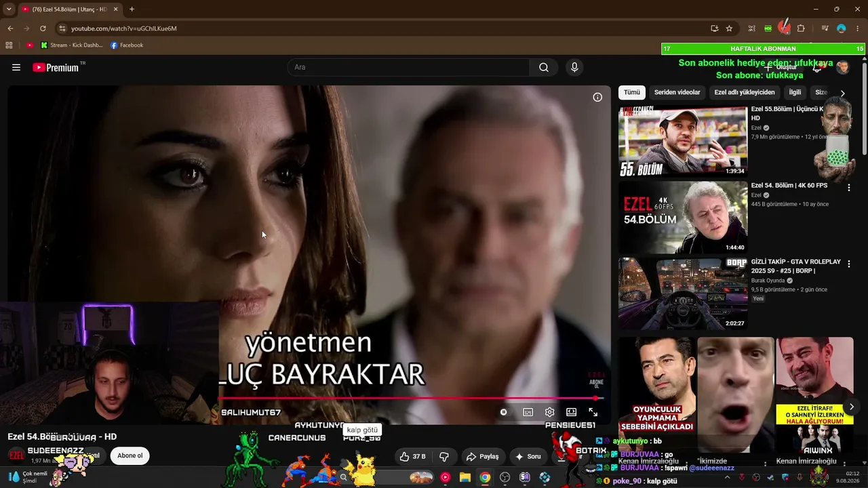Click the Oluştur create button
Screen dimensions: 868x488
click(781, 67)
